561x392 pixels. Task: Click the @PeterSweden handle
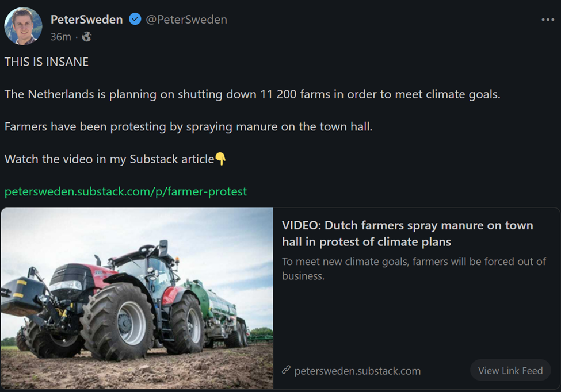(x=186, y=20)
